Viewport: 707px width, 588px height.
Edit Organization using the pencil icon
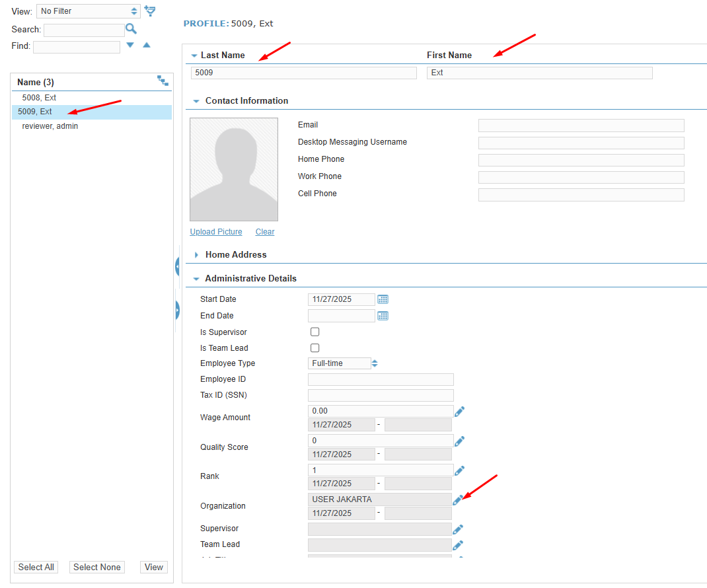click(x=458, y=500)
